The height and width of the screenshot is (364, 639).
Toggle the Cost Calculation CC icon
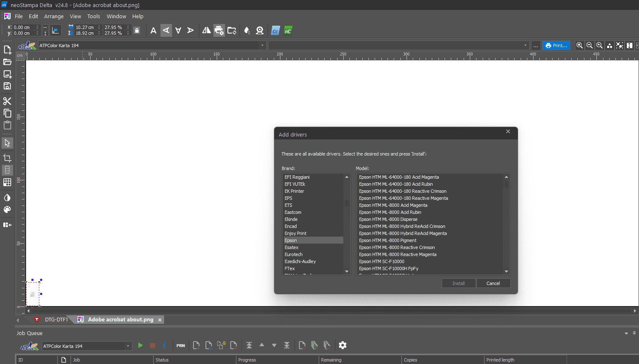275,30
